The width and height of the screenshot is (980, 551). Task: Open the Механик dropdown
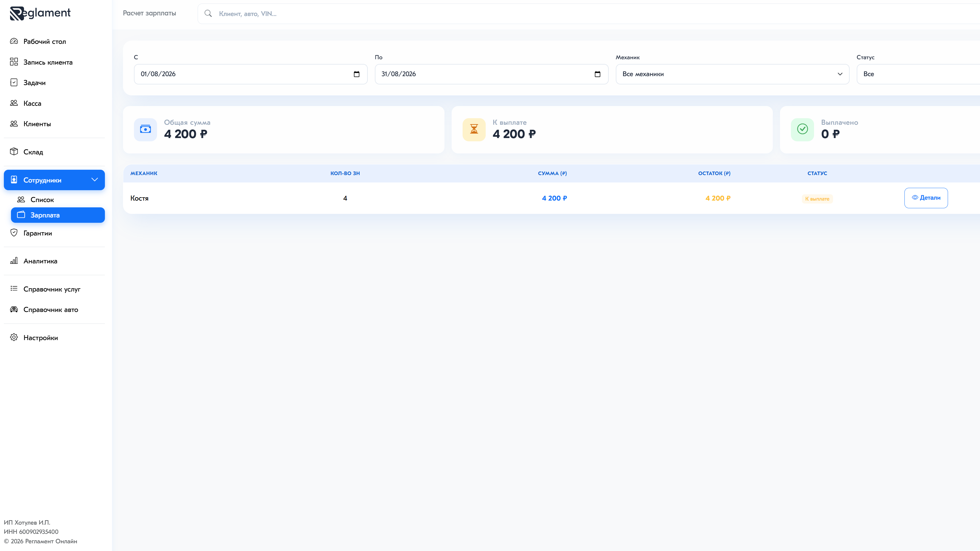coord(732,74)
